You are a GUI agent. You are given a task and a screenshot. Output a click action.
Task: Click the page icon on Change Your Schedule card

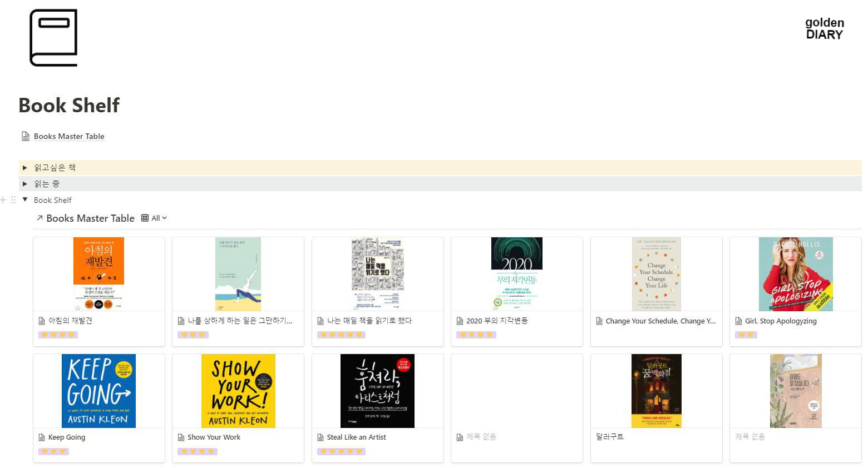(x=599, y=321)
